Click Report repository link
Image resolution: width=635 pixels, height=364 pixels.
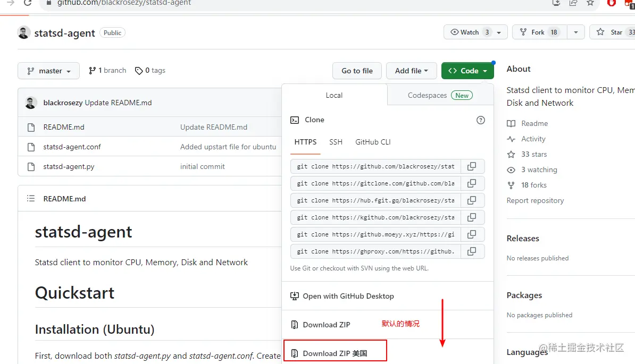tap(535, 201)
